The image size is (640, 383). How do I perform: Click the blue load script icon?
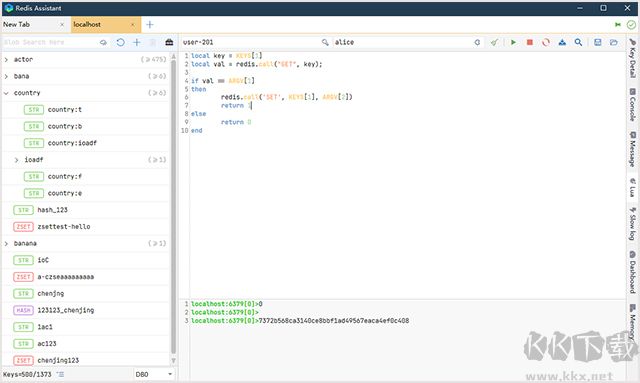click(562, 42)
